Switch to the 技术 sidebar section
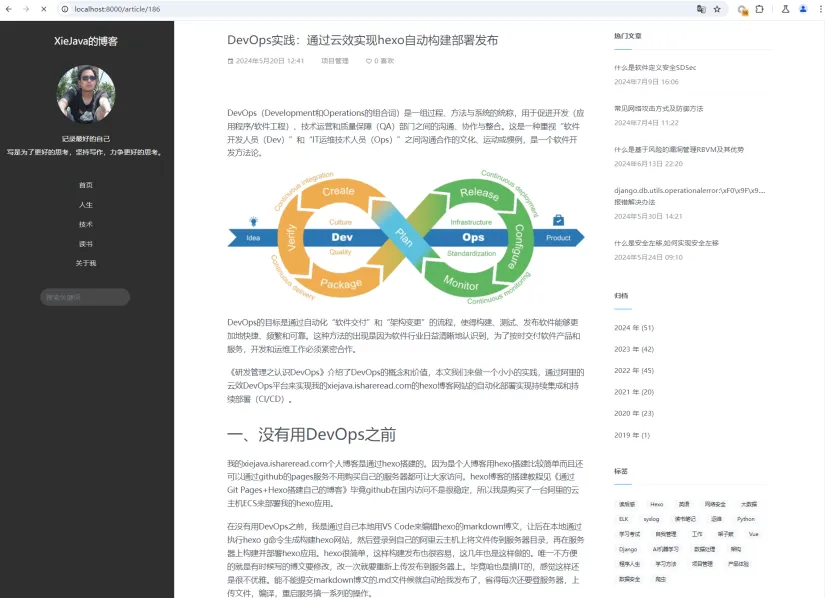 87,225
